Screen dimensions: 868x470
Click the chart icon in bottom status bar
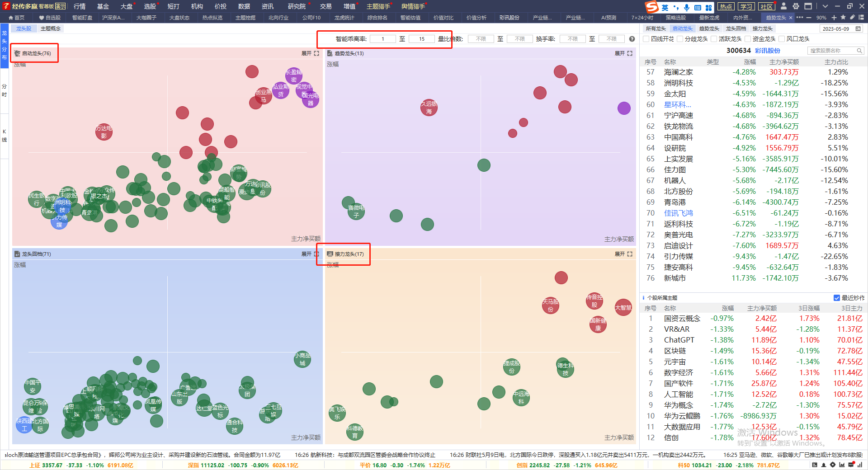[842, 465]
